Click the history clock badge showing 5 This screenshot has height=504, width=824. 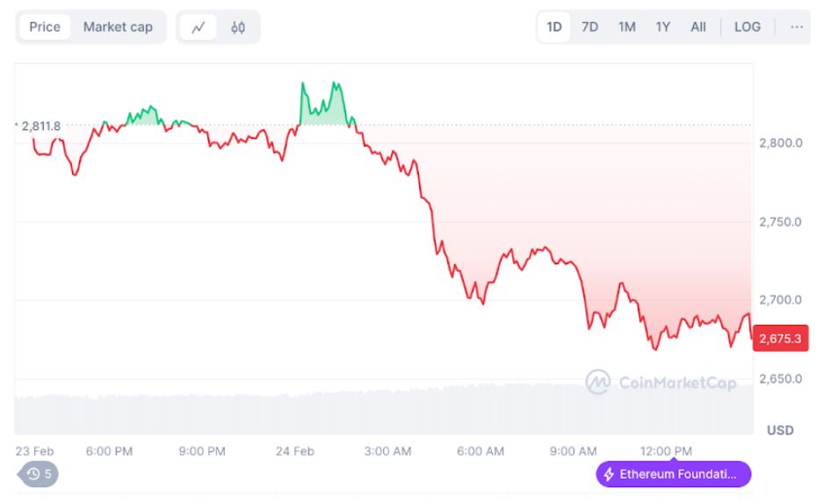click(x=40, y=474)
